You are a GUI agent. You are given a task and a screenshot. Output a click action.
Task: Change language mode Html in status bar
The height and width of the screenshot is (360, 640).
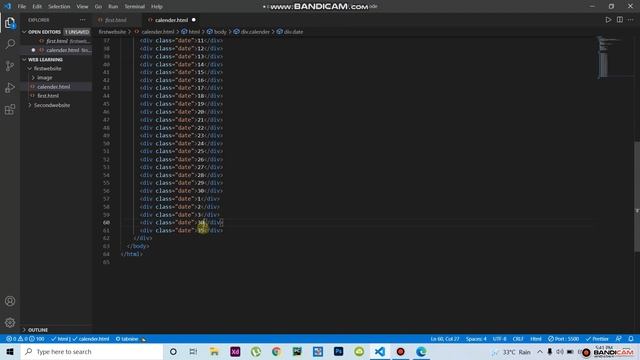tap(536, 339)
